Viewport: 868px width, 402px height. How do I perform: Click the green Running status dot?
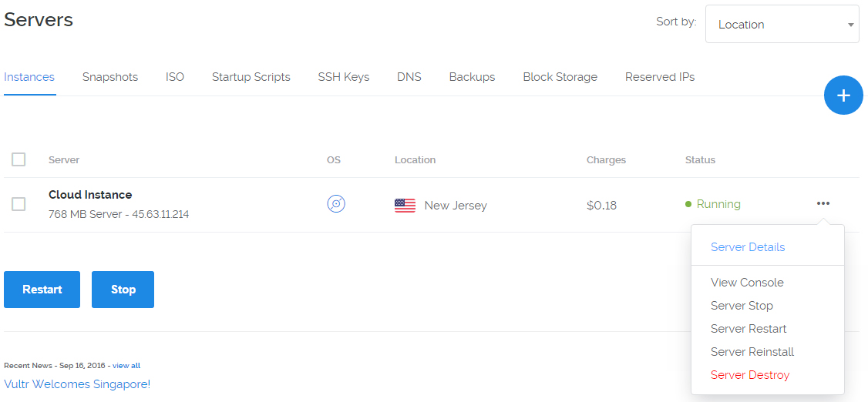pyautogui.click(x=688, y=205)
